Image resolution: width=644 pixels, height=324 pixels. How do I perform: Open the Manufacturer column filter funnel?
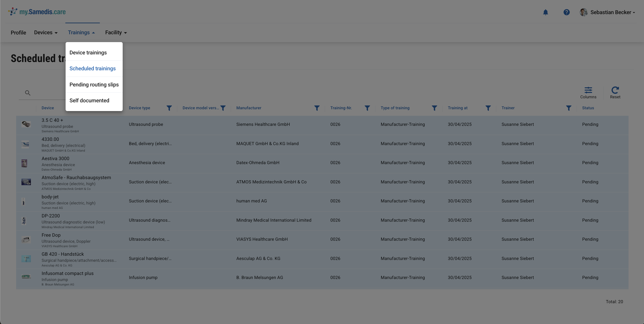[x=317, y=108]
